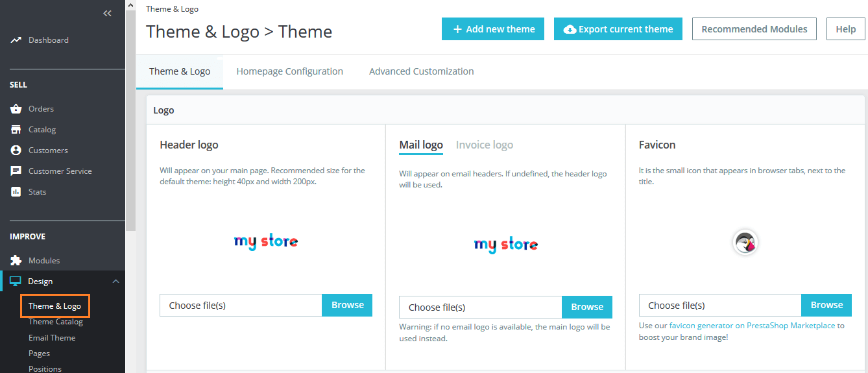Click the Export current theme button
The width and height of the screenshot is (868, 373).
coord(618,29)
